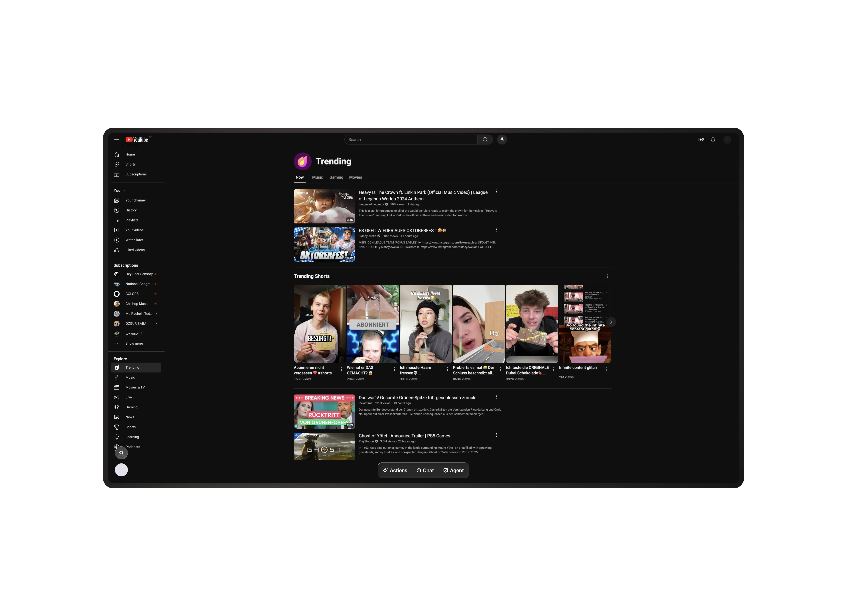
Task: Click the Actions button
Action: (x=395, y=470)
